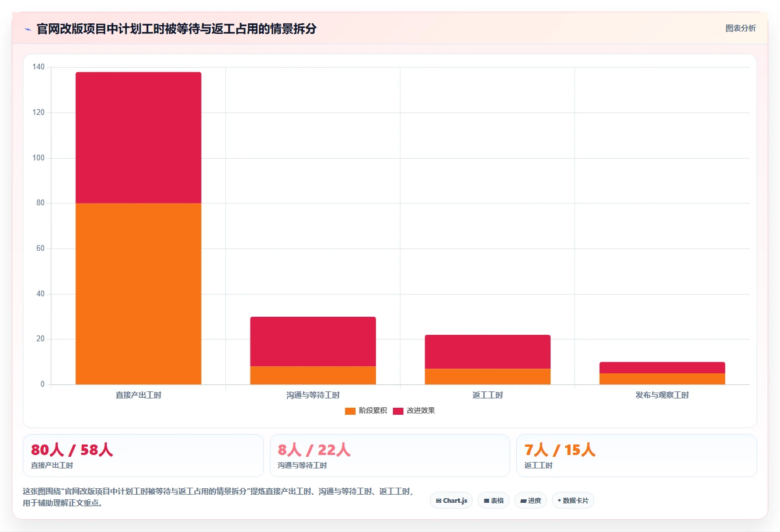780x532 pixels.
Task: Select the Chart.js tag chip
Action: 451,501
